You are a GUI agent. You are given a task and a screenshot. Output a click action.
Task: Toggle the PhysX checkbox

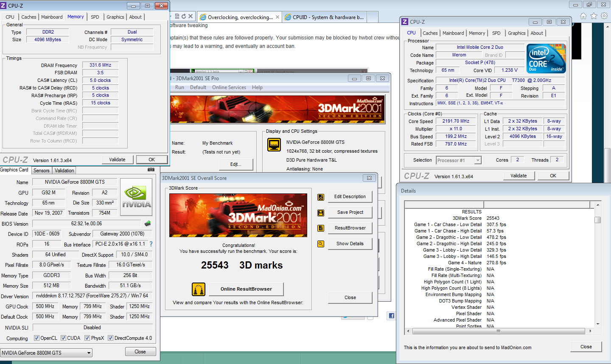pos(87,338)
